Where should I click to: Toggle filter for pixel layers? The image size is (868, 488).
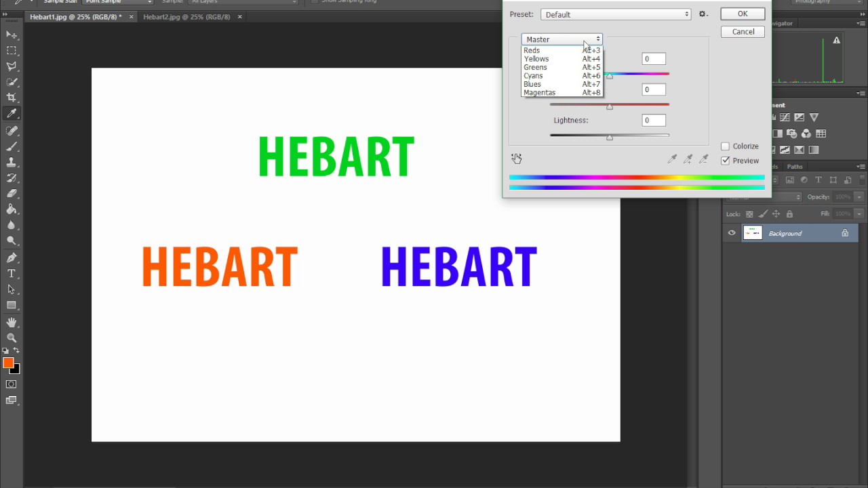(790, 180)
